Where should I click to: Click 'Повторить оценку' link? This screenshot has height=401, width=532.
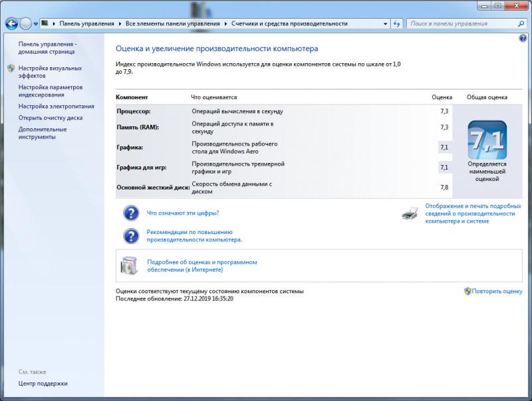click(497, 291)
